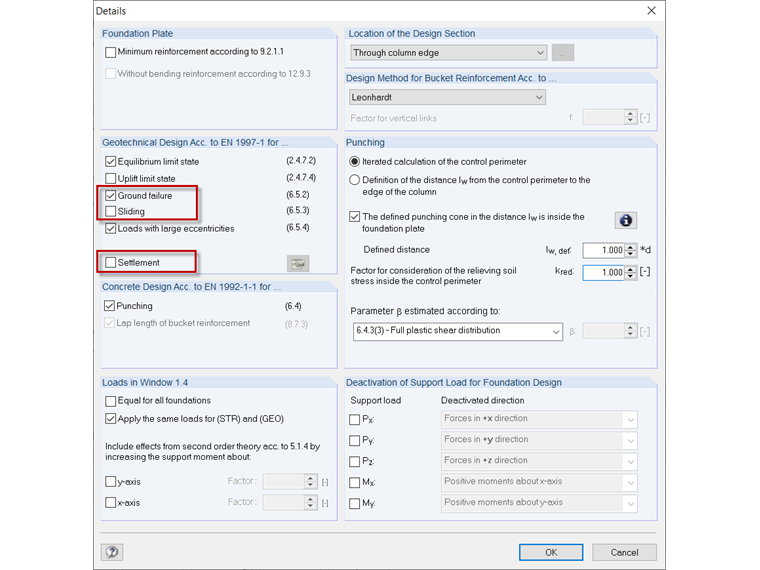Viewport: 760px width, 570px height.
Task: Enable y-axis second order effects
Action: pos(111,482)
